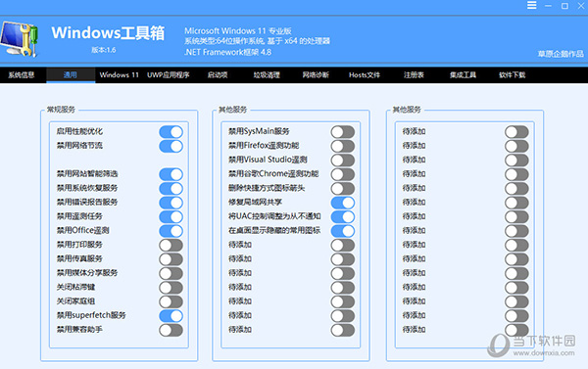Turn on 禁用Visual Studio遥测 switch
The width and height of the screenshot is (588, 369).
[x=343, y=161]
